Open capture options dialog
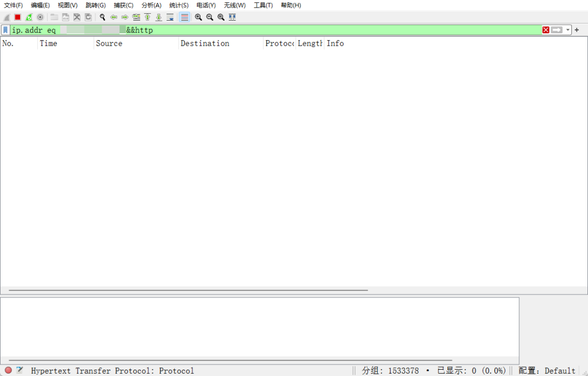This screenshot has height=376, width=588. click(40, 17)
